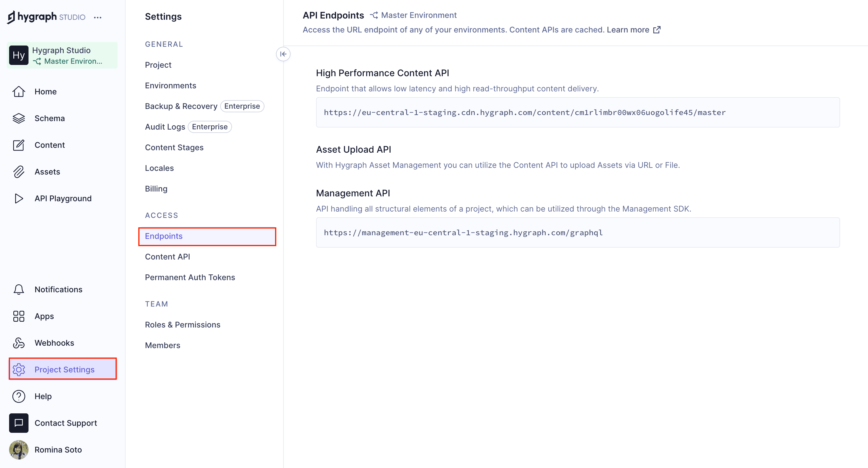Viewport: 868px width, 468px height.
Task: Select the Management API endpoint URL
Action: coord(463,233)
